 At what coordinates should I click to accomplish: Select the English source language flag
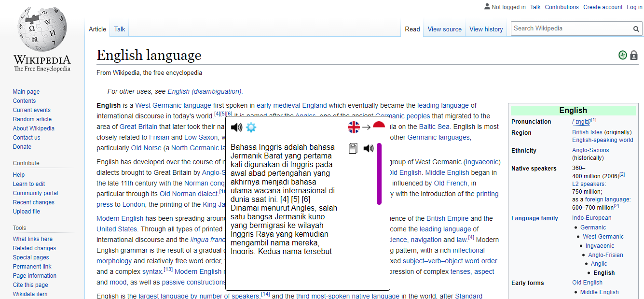pos(354,128)
